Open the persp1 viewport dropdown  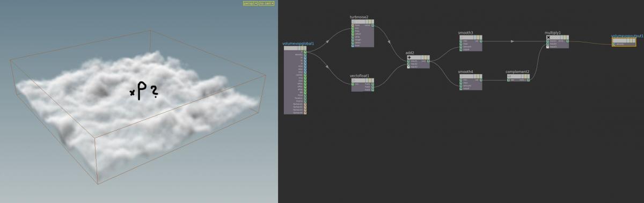[250, 3]
